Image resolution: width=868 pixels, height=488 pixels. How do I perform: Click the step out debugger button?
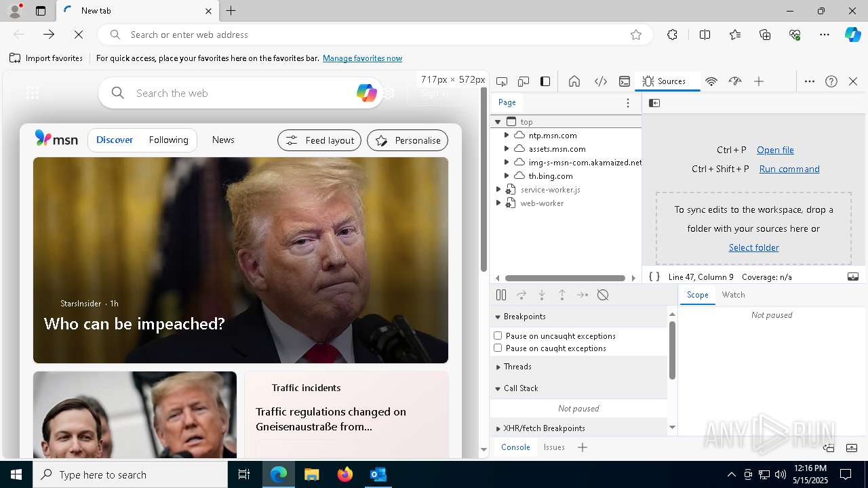tap(562, 295)
